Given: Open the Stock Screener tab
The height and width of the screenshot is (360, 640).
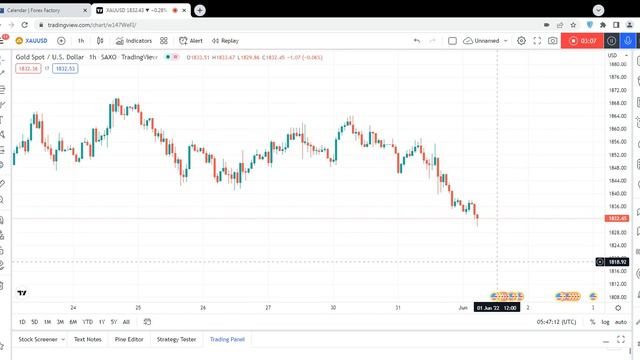Looking at the screenshot, I should [x=38, y=339].
